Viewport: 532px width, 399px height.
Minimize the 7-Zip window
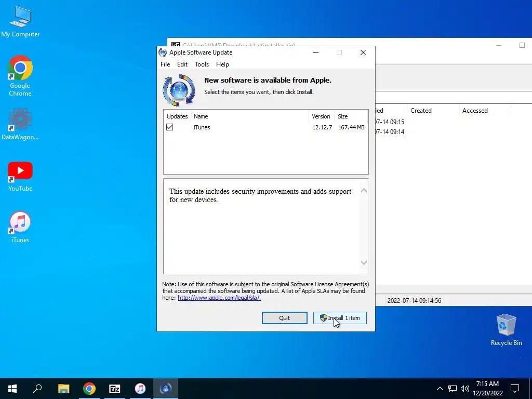click(498, 45)
